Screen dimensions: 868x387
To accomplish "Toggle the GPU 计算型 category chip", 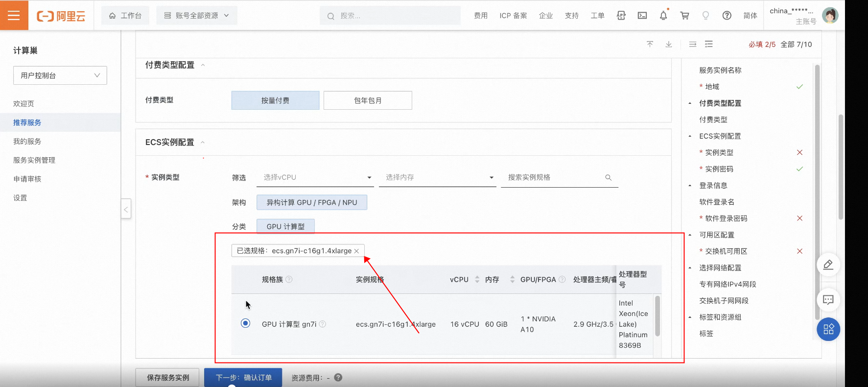I will pos(285,226).
